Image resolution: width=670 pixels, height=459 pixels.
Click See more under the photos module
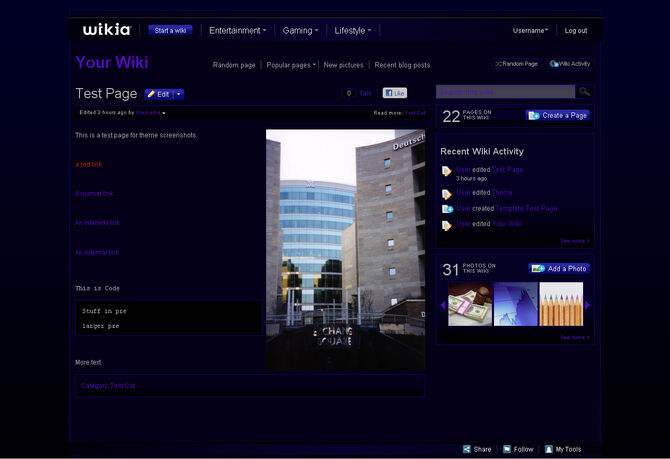pos(575,338)
